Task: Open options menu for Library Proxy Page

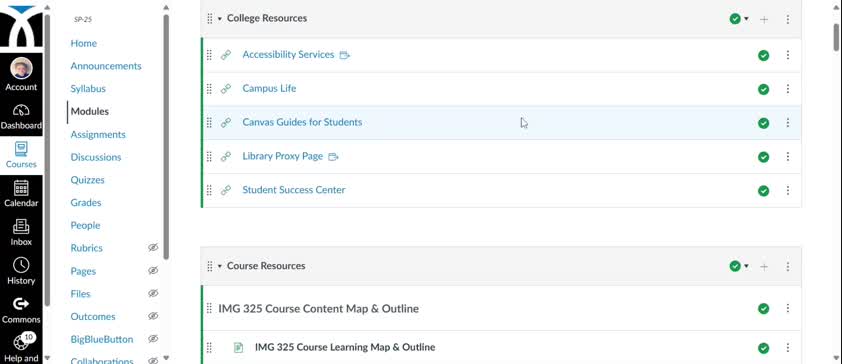Action: (788, 157)
